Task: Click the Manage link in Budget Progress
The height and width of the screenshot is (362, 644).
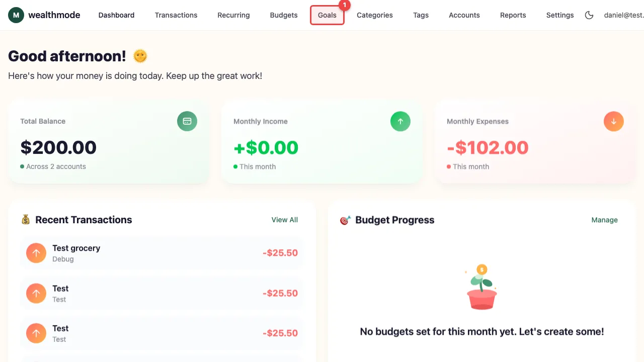Action: tap(604, 220)
